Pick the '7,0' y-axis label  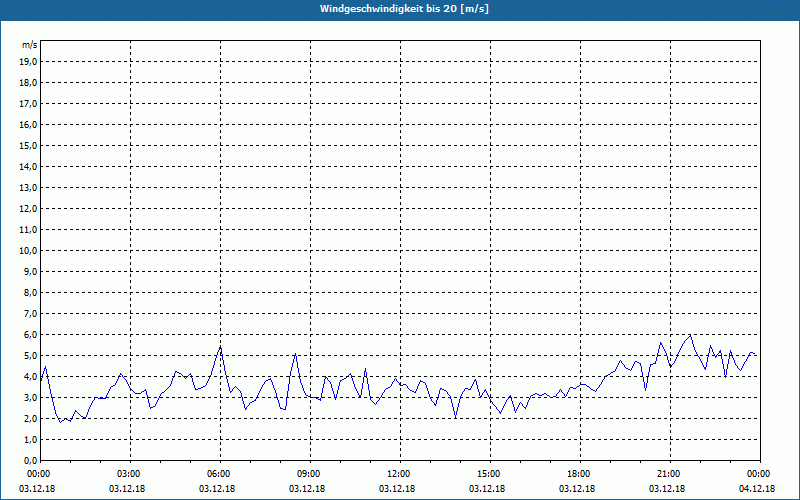click(30, 314)
